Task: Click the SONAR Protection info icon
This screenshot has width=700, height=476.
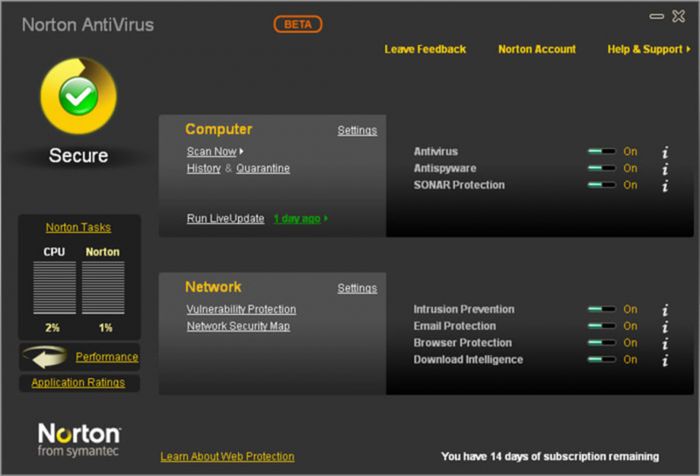Action: pos(665,186)
